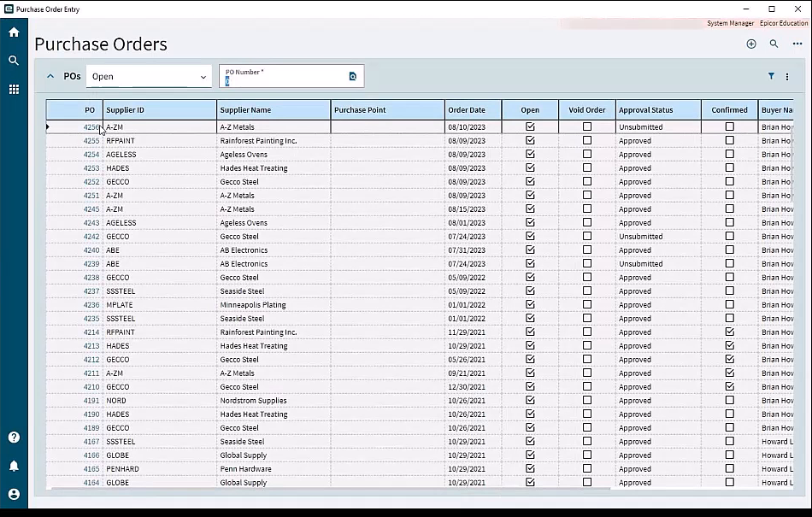
Task: Sort by Approval Status column header
Action: tap(658, 109)
